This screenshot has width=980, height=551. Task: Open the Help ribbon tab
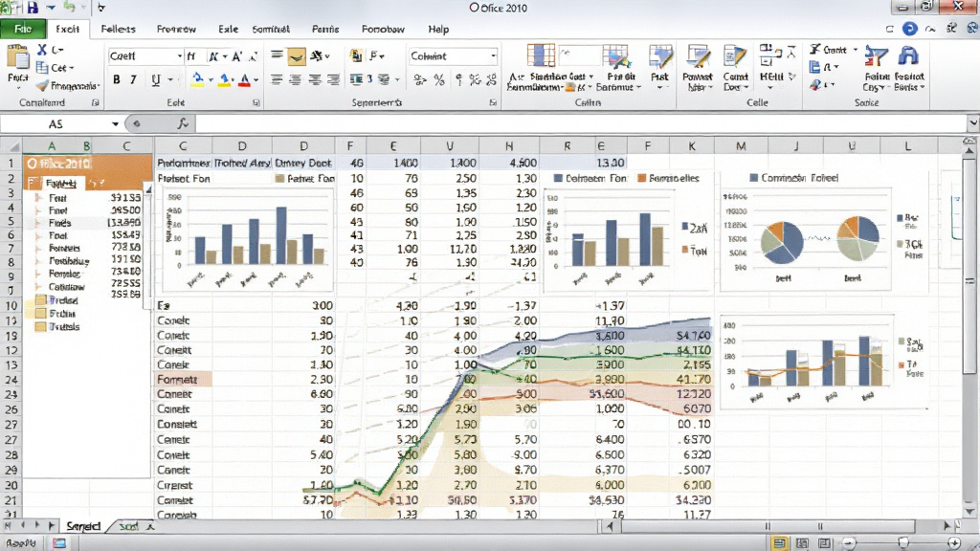438,29
